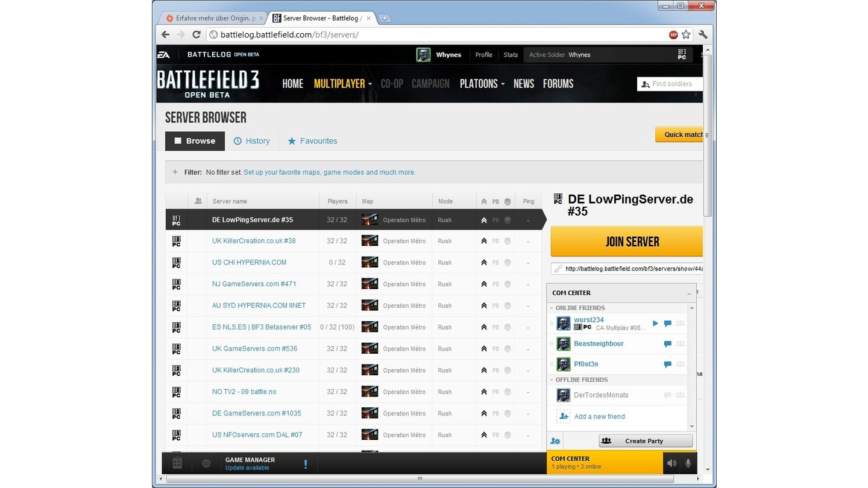Click wurst234's avatar

(564, 324)
